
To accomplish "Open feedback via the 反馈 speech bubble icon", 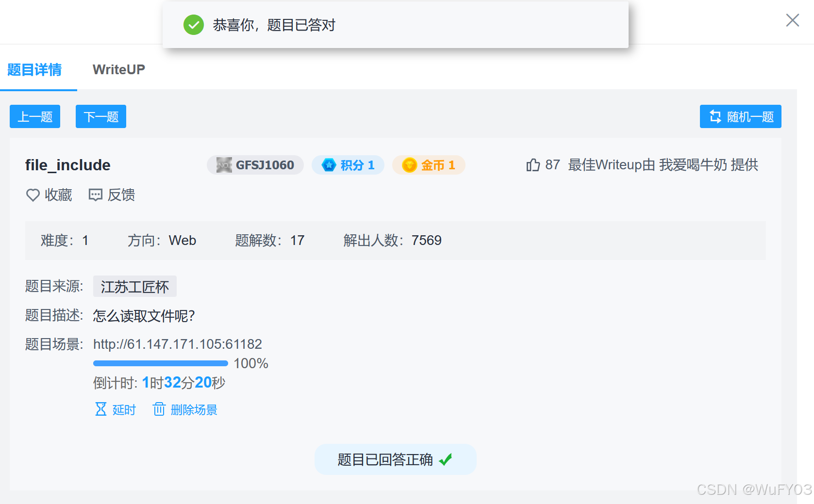I will click(96, 195).
